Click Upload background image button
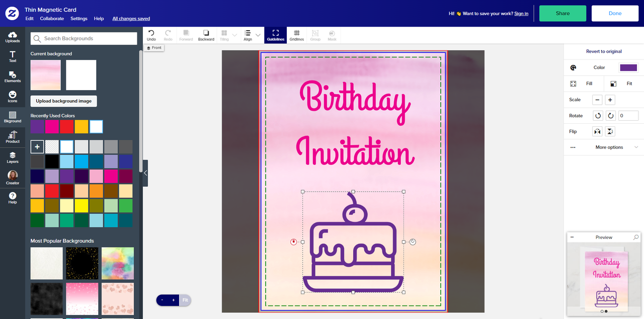This screenshot has width=644, height=319. click(x=64, y=101)
